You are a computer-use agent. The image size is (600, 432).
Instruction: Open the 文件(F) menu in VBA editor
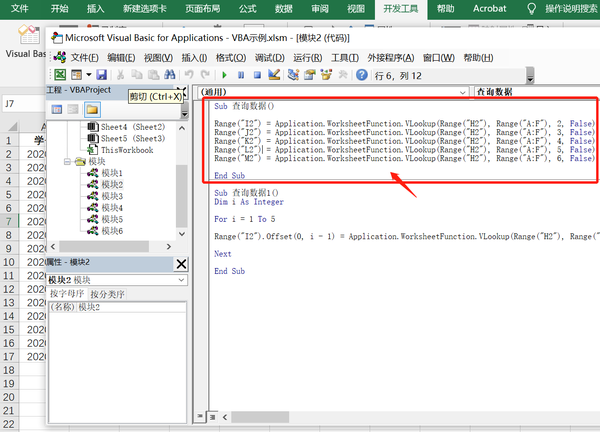pos(85,58)
